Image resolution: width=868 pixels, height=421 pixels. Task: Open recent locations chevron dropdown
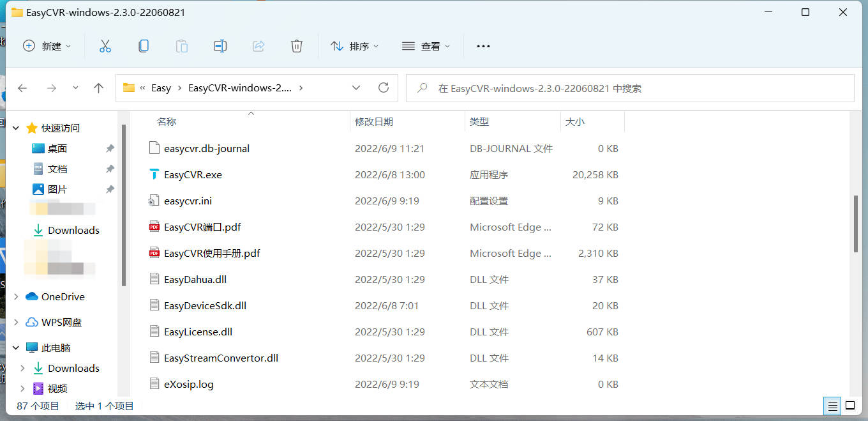pyautogui.click(x=75, y=88)
